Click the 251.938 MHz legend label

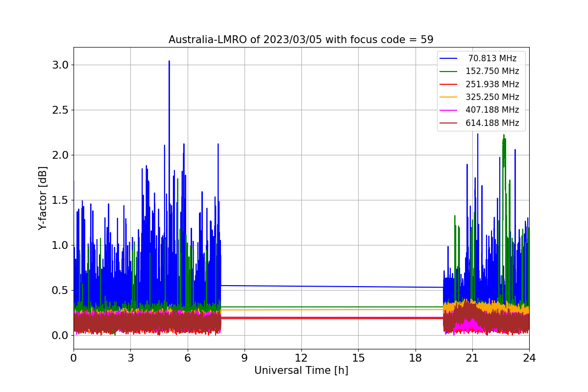click(492, 84)
